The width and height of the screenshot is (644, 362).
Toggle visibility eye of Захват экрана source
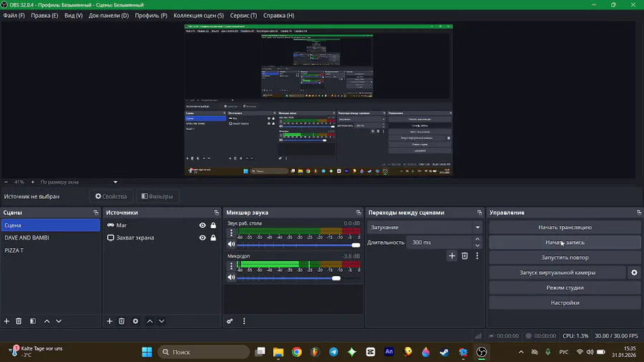coord(203,238)
